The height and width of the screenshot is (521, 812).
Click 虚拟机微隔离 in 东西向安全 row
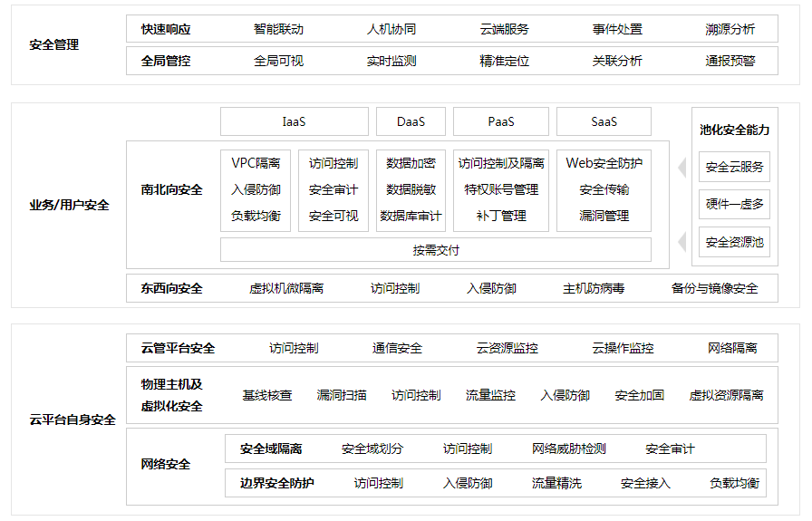click(286, 289)
